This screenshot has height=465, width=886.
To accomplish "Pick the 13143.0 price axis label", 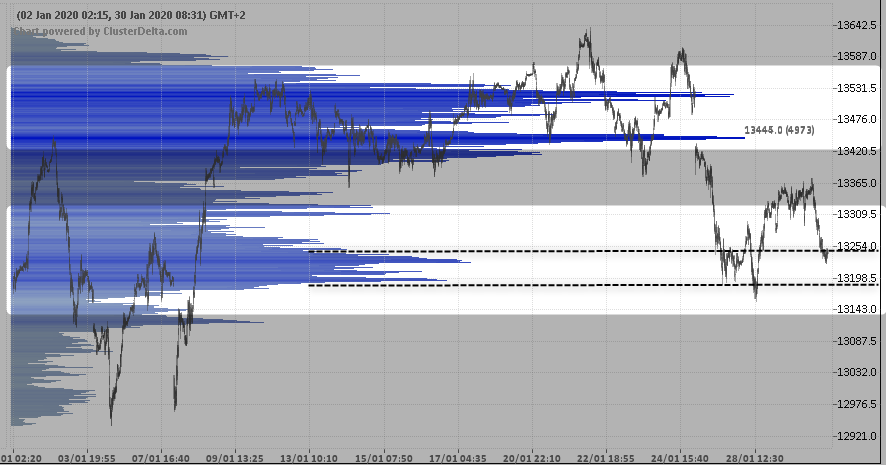I will [858, 310].
